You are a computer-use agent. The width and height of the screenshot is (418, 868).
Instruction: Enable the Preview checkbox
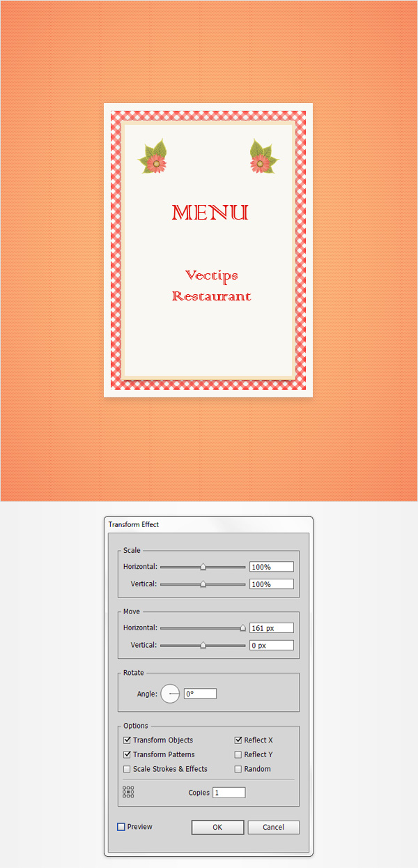121,827
